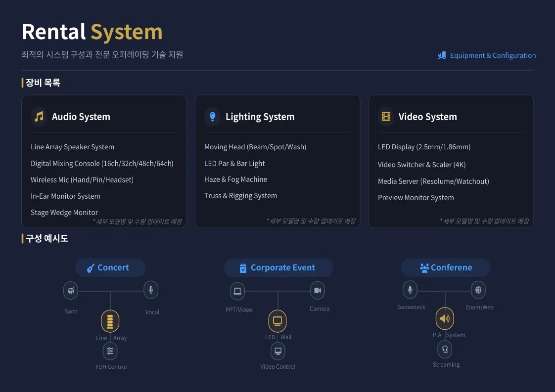Click the Equipment & Configuration icon
The height and width of the screenshot is (392, 555).
pos(442,55)
